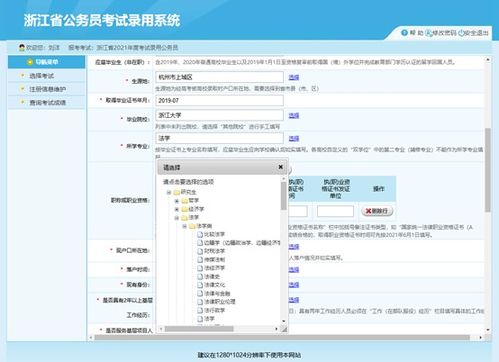Click the 安全退出 power icon

[461, 33]
